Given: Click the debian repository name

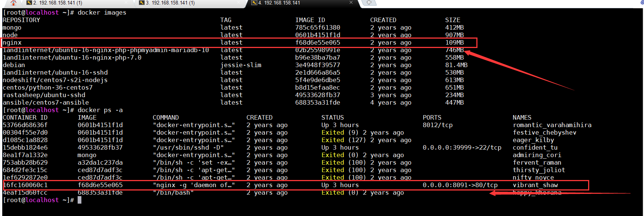Looking at the screenshot, I should point(14,65).
